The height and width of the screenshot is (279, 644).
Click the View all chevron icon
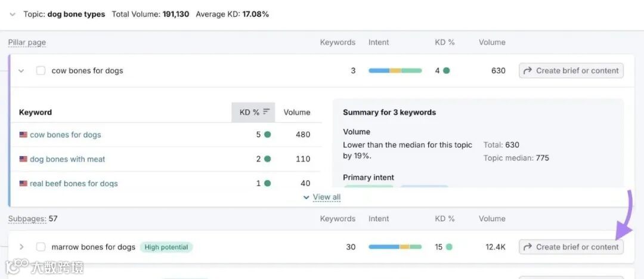[306, 197]
